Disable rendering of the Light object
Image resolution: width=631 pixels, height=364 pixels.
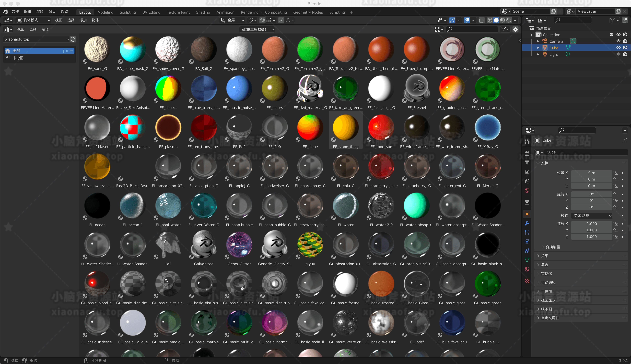pos(625,54)
